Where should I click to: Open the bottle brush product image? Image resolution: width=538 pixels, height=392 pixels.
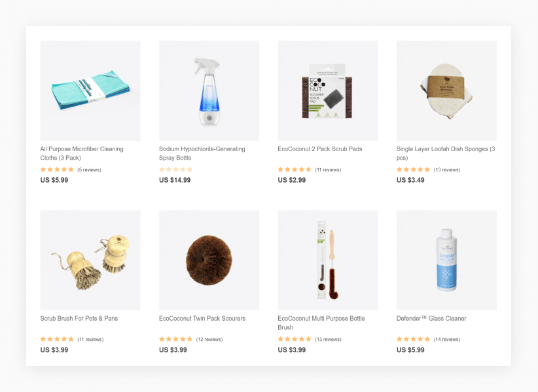coord(328,260)
